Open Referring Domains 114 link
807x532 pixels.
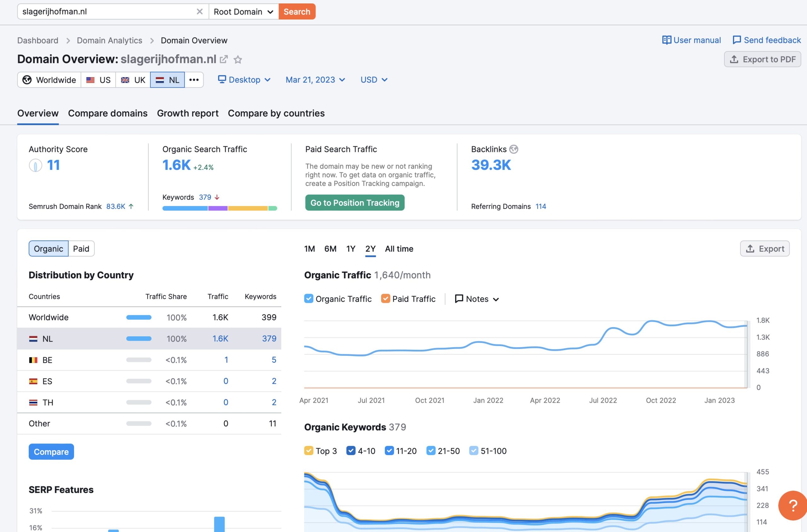541,206
